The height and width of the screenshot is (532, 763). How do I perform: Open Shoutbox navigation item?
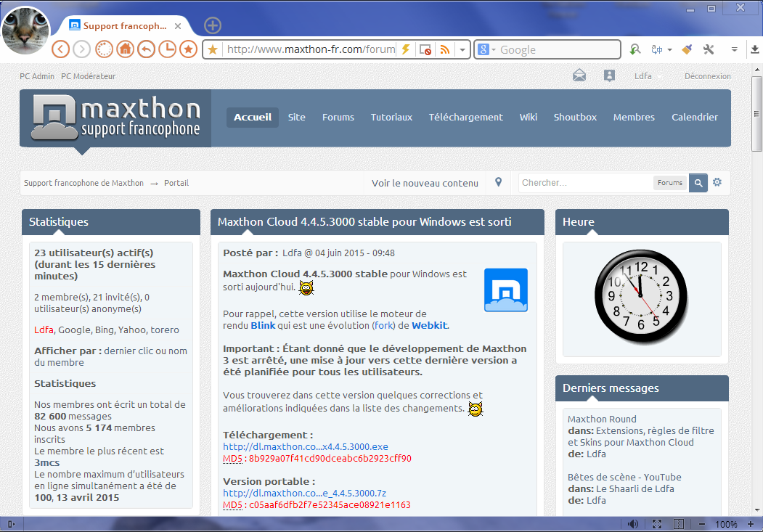575,117
